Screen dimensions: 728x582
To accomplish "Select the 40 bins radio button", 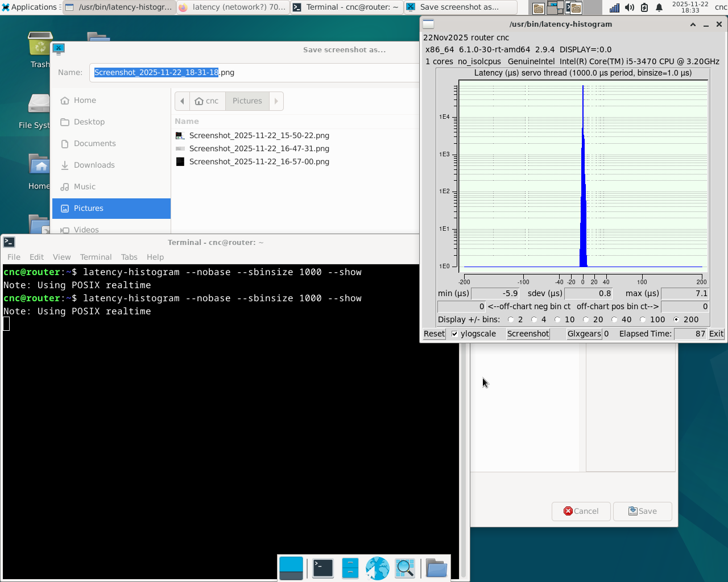I will click(614, 320).
